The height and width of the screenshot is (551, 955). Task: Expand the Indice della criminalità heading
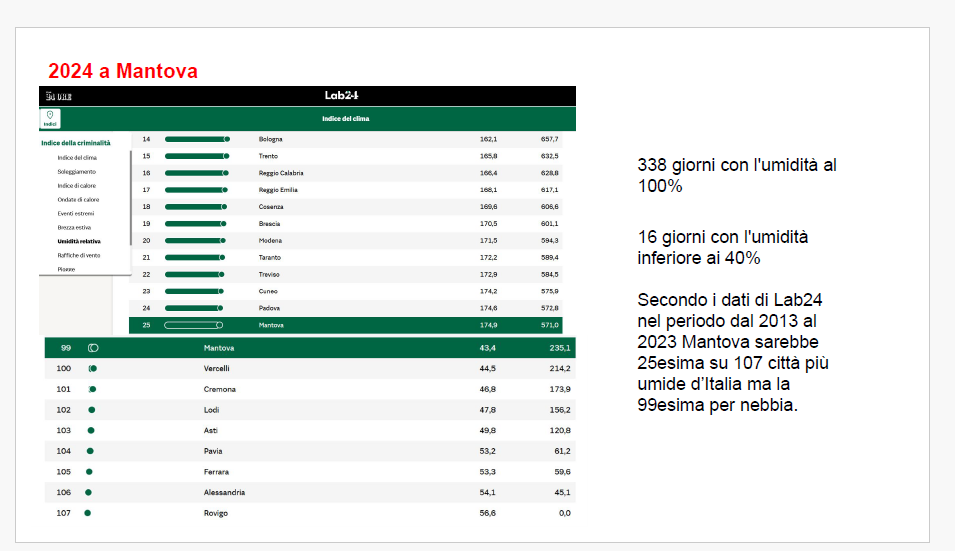(76, 143)
